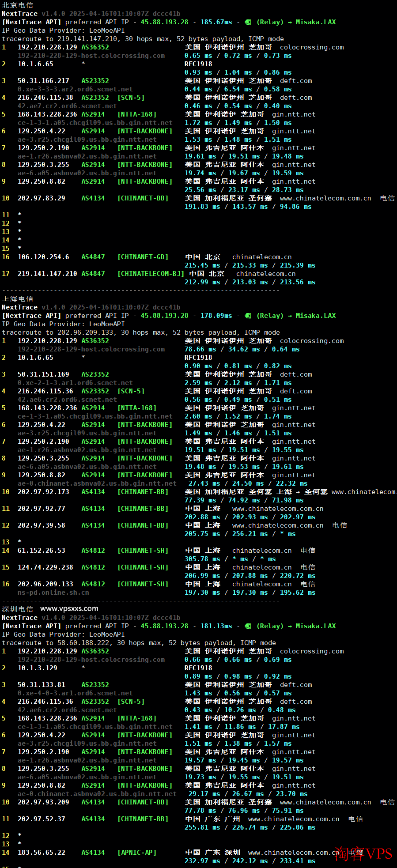
Task: Select the 北京电信 section header
Action: tap(18, 5)
